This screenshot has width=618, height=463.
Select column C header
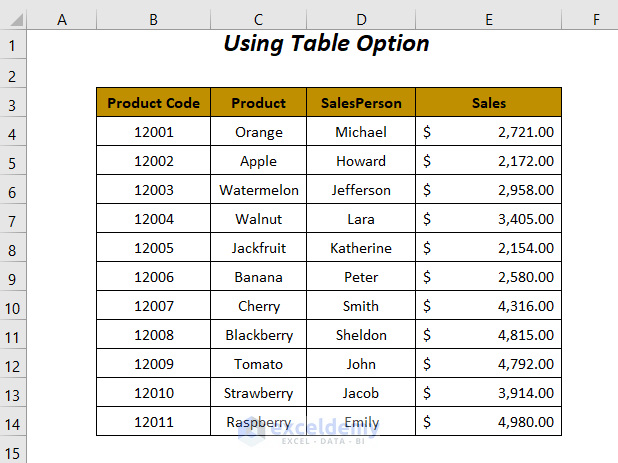(x=258, y=20)
